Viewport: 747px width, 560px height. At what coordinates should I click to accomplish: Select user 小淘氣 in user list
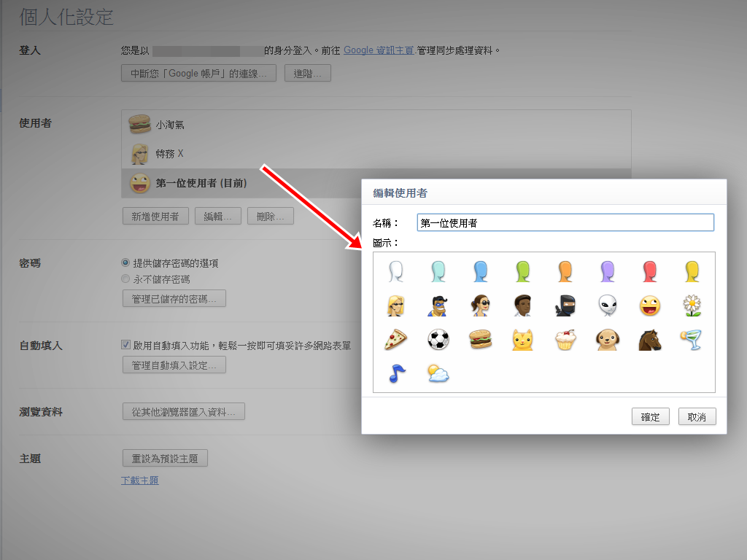click(376, 125)
